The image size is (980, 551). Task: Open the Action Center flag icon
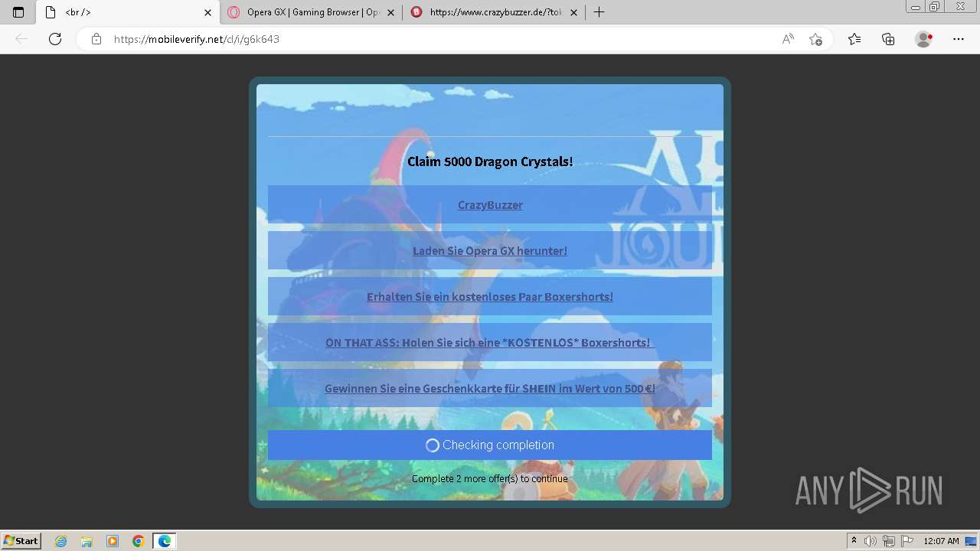point(906,541)
